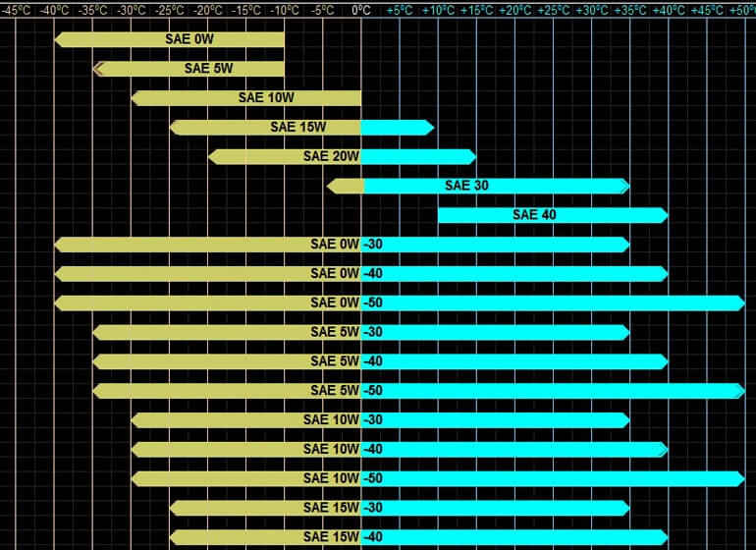The image size is (756, 550).
Task: Click the +5°C axis label
Action: coord(400,10)
